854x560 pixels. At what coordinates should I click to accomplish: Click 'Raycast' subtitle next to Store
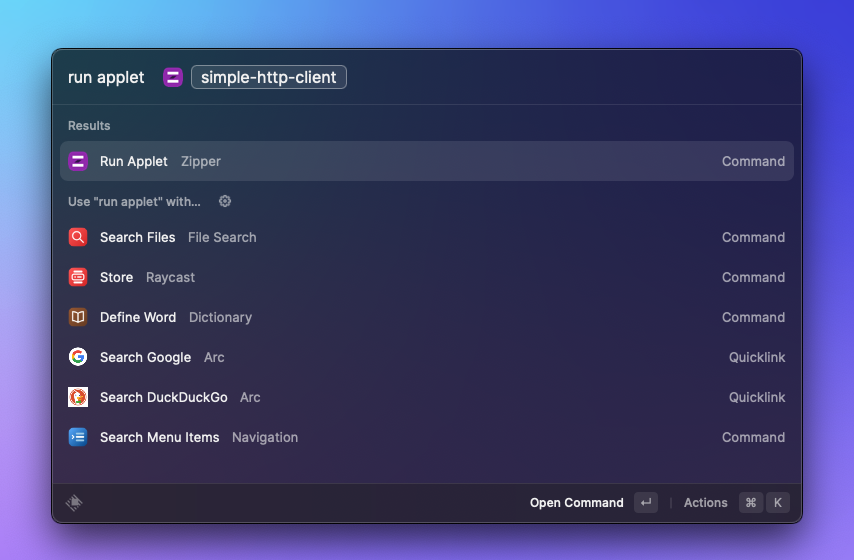point(170,277)
